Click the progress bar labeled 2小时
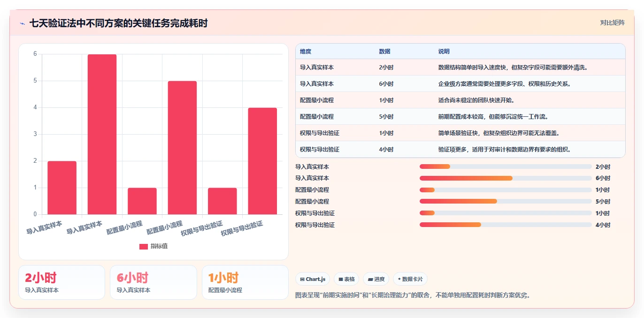Image resolution: width=644 pixels, height=318 pixels. (506, 167)
